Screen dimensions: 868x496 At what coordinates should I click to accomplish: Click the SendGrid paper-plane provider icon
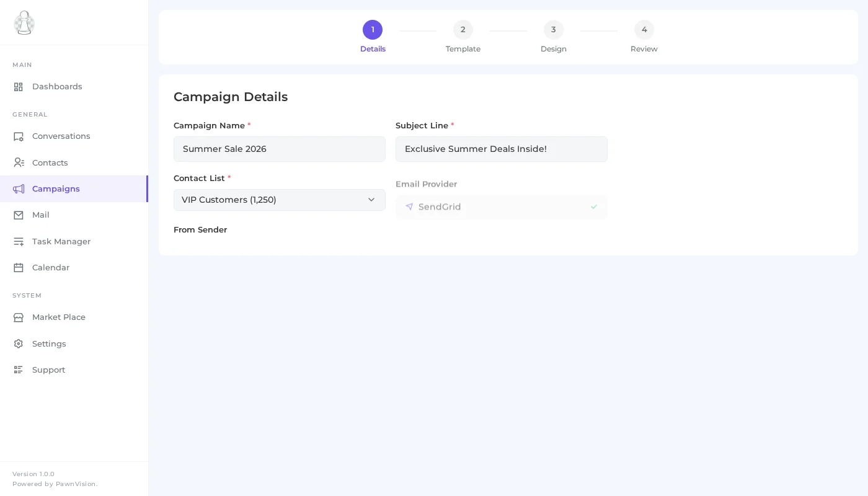point(410,207)
